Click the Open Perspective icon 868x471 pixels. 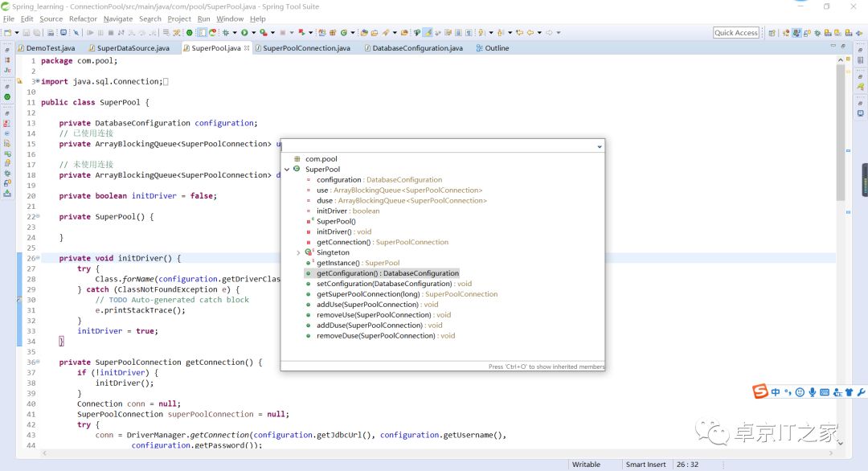[772, 33]
